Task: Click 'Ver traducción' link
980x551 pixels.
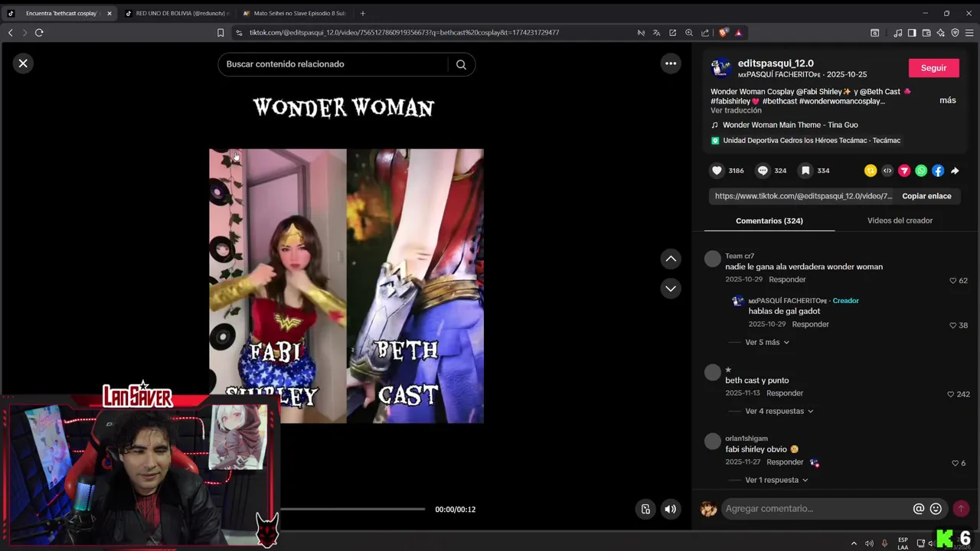Action: click(x=736, y=110)
